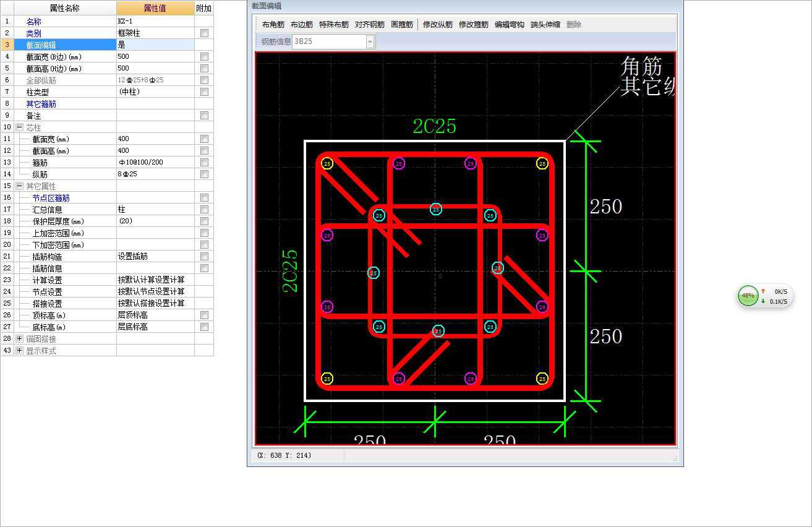Click the 顶标高 value 层顶标高
Viewport: 812px width, 527px height.
click(155, 315)
